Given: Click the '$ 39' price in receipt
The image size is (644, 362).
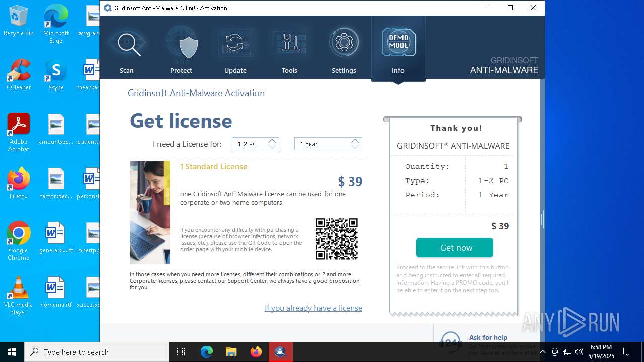Looking at the screenshot, I should point(500,226).
